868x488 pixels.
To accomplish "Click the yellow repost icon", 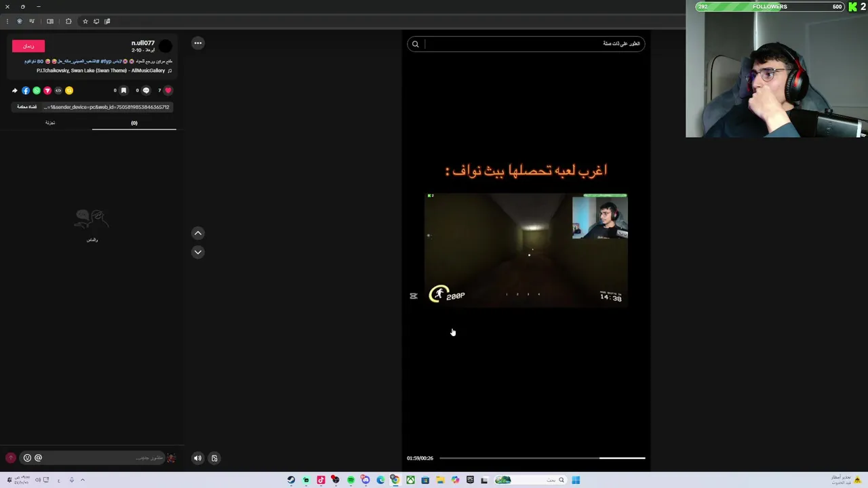I will [x=69, y=90].
